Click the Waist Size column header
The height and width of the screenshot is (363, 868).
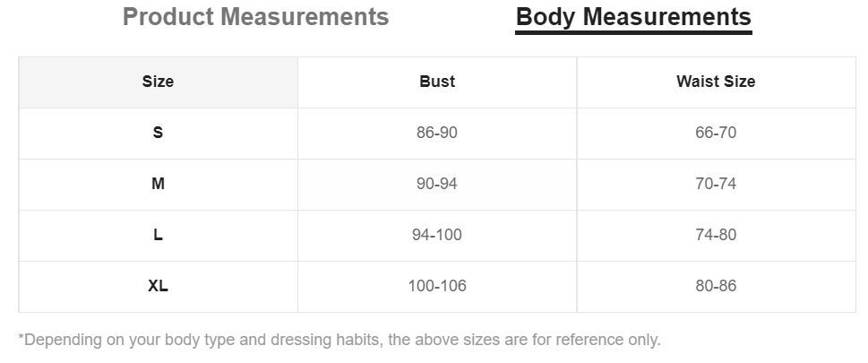(716, 82)
